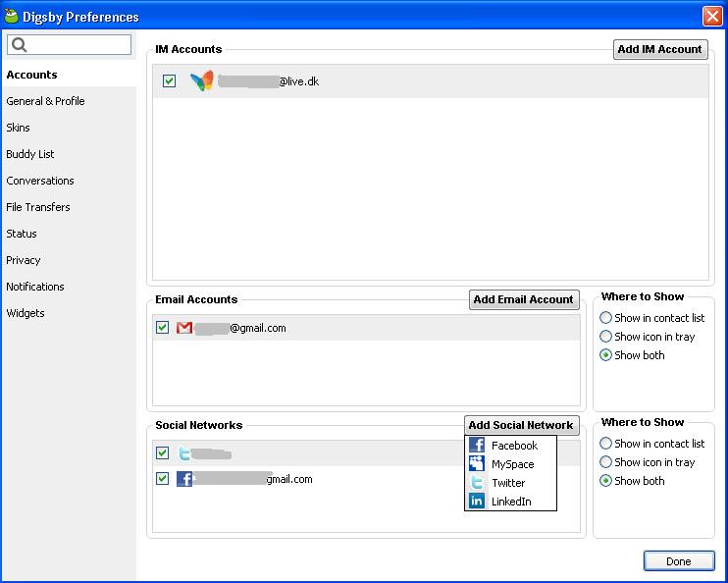The height and width of the screenshot is (583, 728).
Task: Select social 'Show icon in tray' radio button
Action: click(606, 462)
